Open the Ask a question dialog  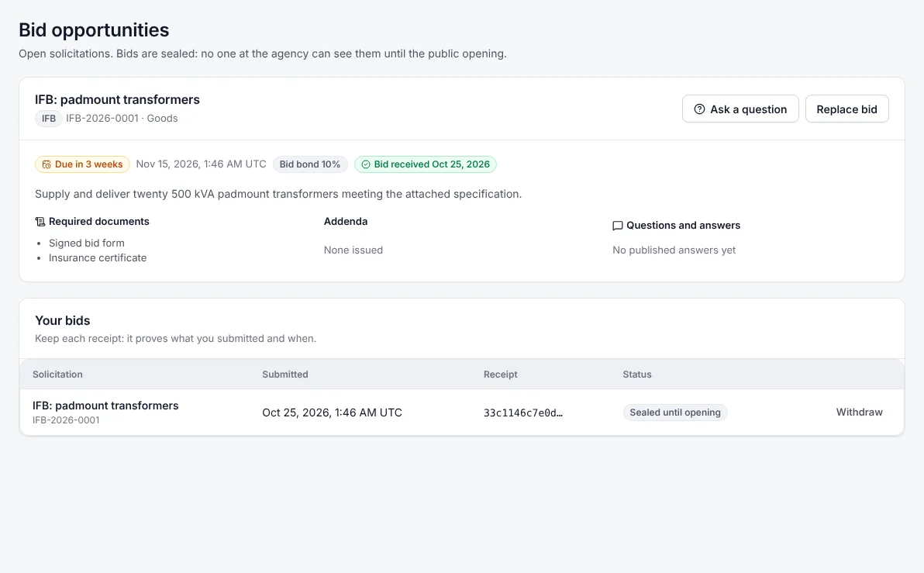740,109
